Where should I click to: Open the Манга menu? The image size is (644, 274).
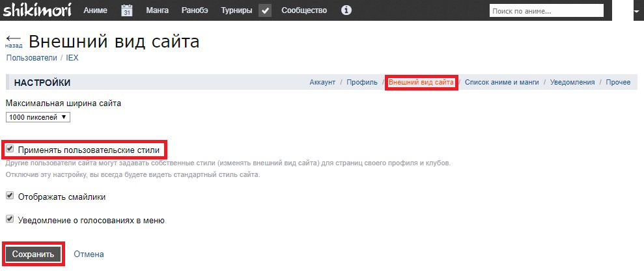pyautogui.click(x=157, y=10)
